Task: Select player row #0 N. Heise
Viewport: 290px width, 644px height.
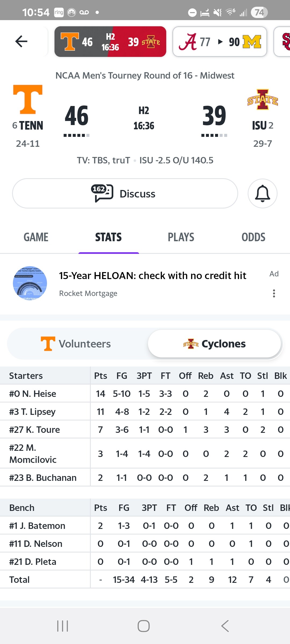Action: tap(33, 394)
